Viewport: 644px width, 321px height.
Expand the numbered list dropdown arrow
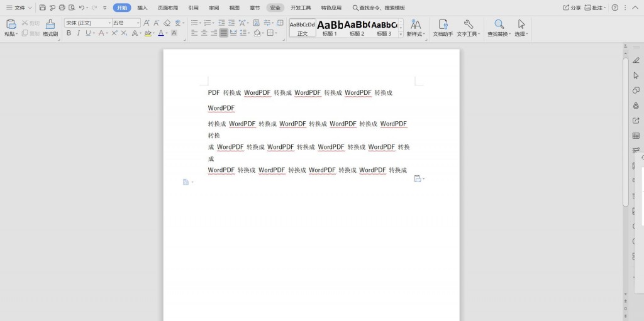click(x=214, y=23)
